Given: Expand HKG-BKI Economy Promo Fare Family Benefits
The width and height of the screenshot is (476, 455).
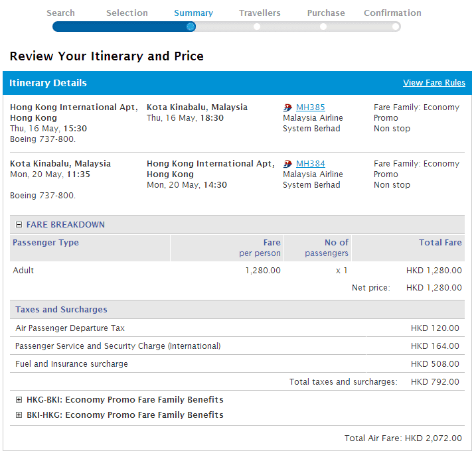Looking at the screenshot, I should (19, 400).
